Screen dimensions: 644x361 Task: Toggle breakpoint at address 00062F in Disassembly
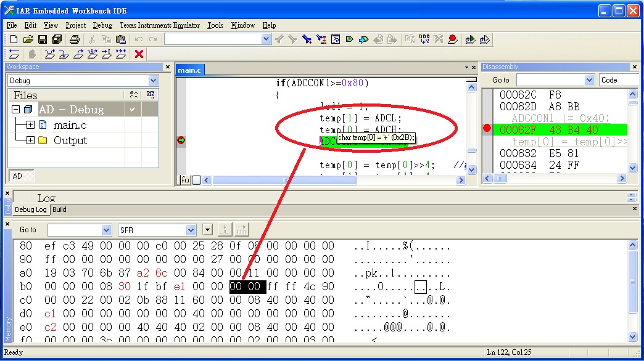pos(487,128)
